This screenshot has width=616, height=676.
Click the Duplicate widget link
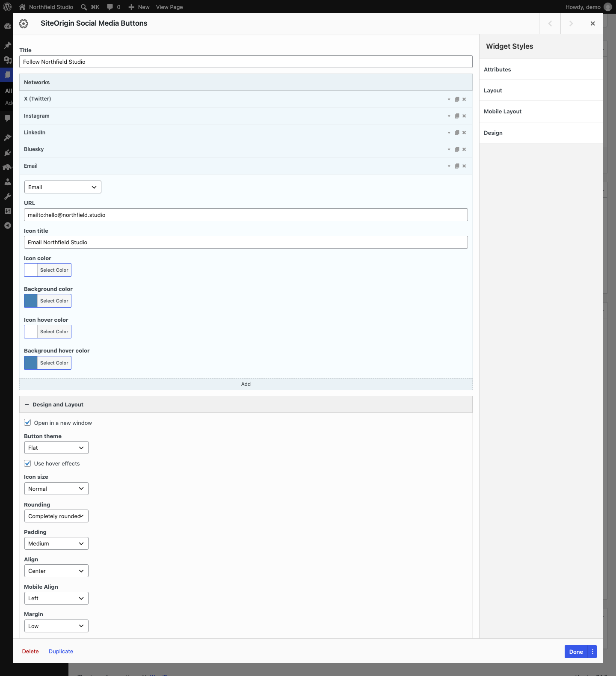tap(61, 651)
